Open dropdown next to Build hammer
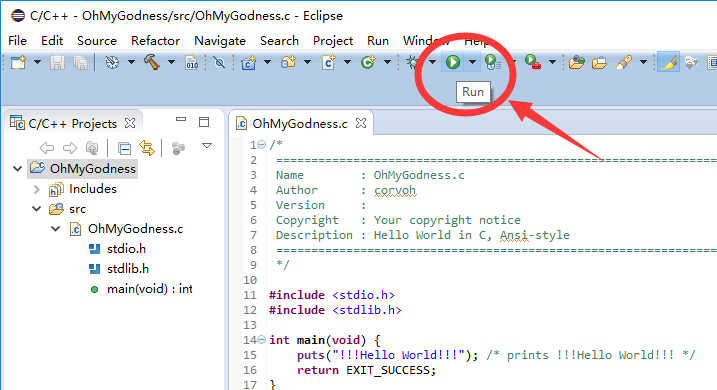The width and height of the screenshot is (717, 390). click(171, 62)
